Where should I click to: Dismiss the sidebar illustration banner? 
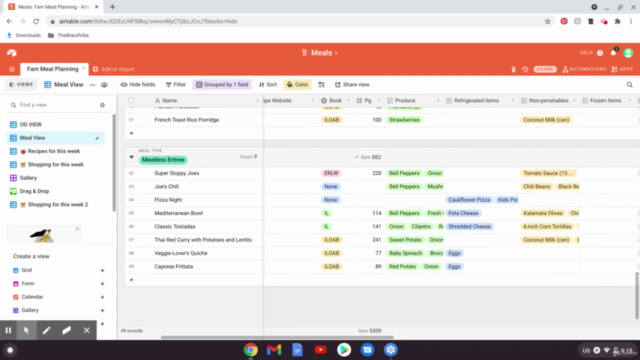77,229
